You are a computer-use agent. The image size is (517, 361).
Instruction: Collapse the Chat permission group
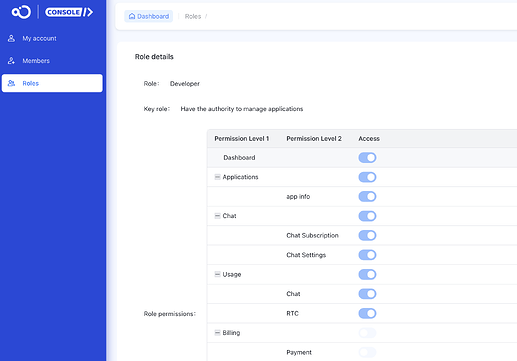(217, 216)
